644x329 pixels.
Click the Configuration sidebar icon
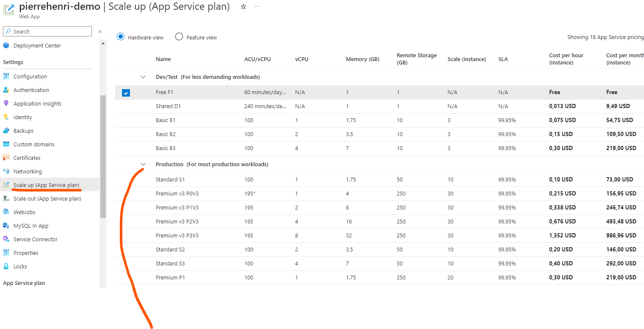click(6, 76)
